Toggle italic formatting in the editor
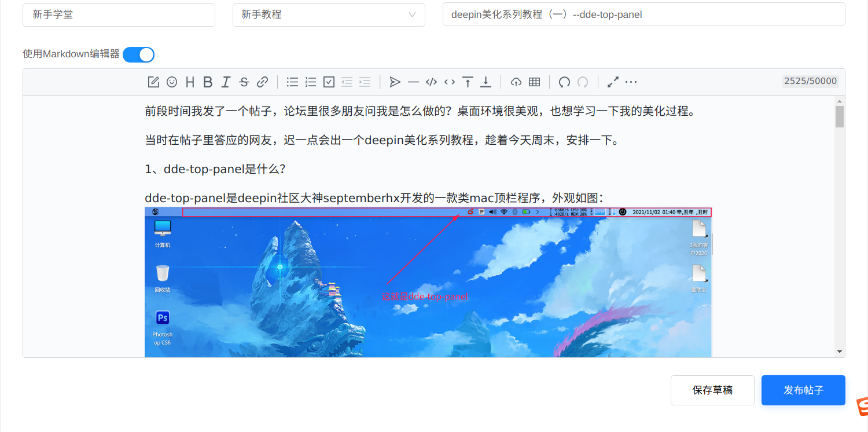 [226, 82]
